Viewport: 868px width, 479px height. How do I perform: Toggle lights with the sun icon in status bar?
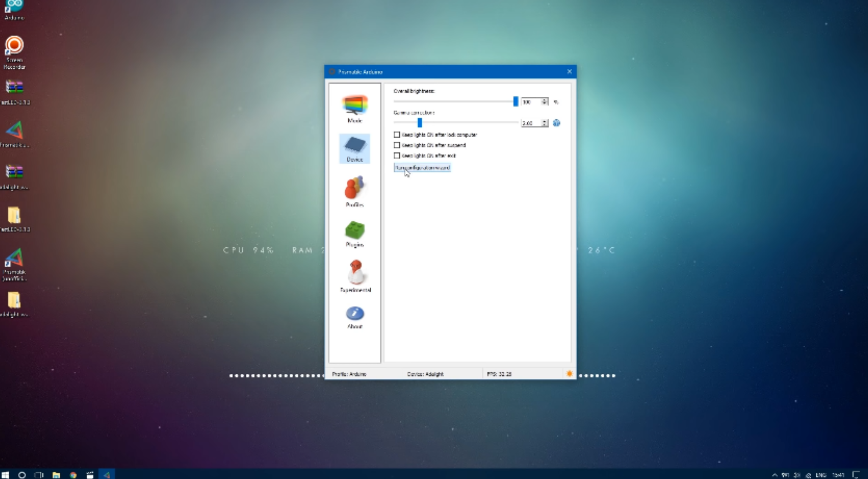tap(569, 374)
